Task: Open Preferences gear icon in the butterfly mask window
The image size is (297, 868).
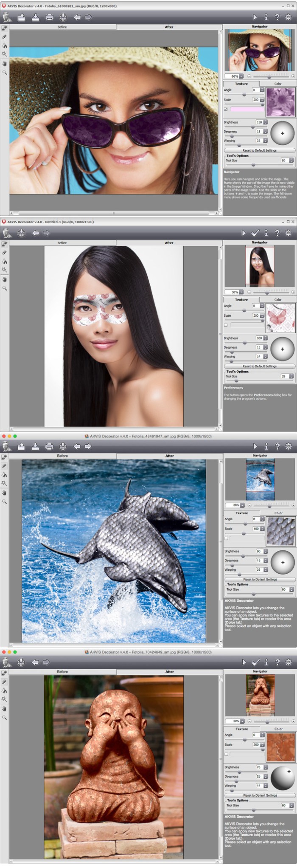Action: (x=289, y=233)
